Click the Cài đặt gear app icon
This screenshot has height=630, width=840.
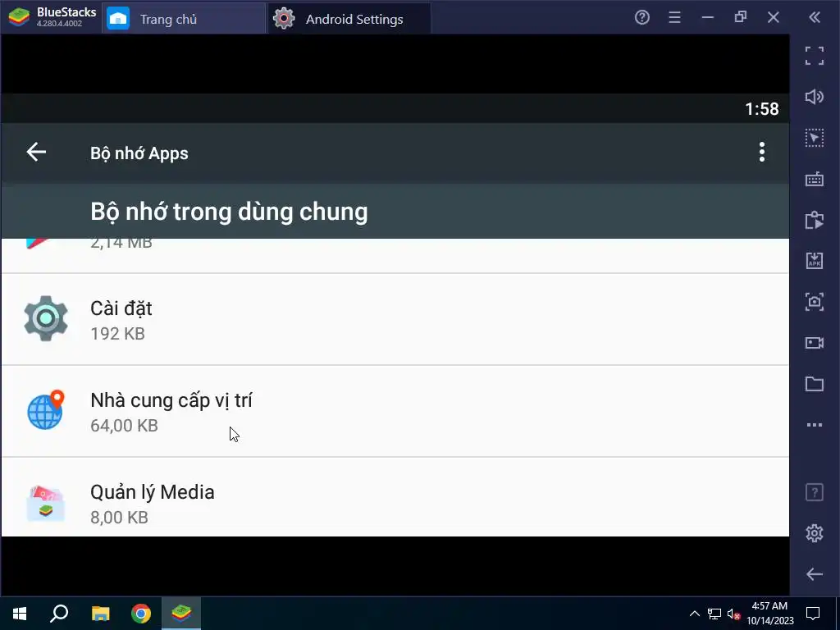tap(46, 319)
